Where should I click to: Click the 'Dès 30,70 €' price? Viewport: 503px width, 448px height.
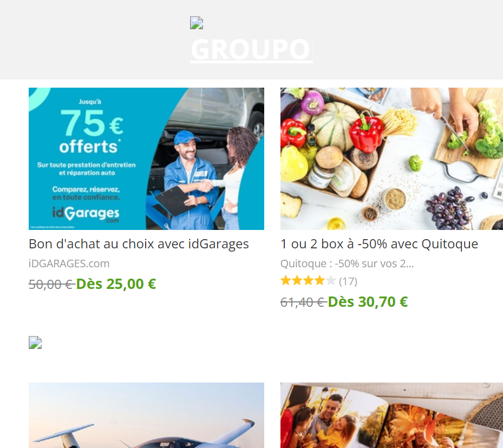pyautogui.click(x=368, y=302)
